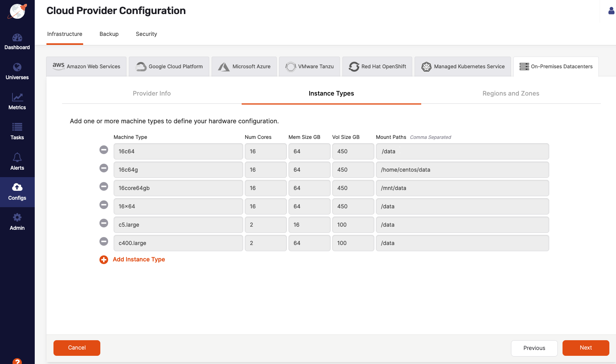The width and height of the screenshot is (616, 364).
Task: Go to the Regions and Zones step
Action: point(511,94)
